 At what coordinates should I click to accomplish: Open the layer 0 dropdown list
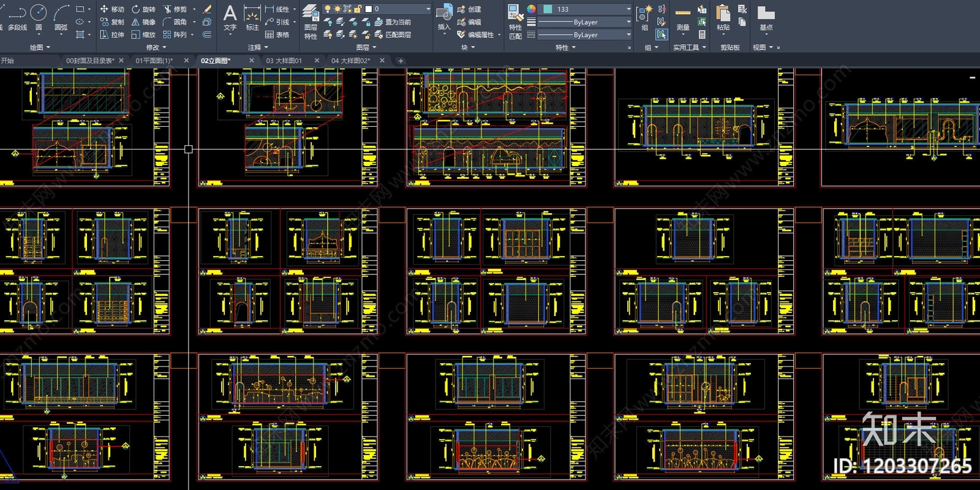click(428, 9)
